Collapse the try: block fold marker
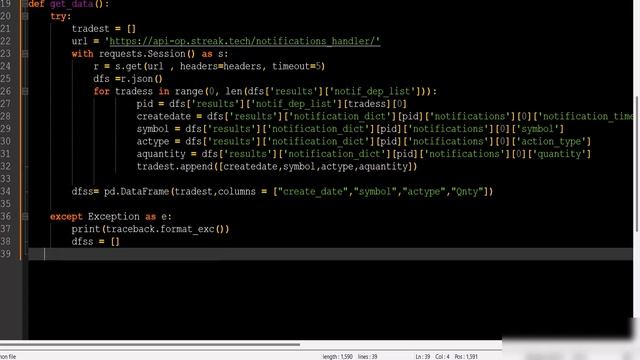This screenshot has height=360, width=640. tap(25, 16)
